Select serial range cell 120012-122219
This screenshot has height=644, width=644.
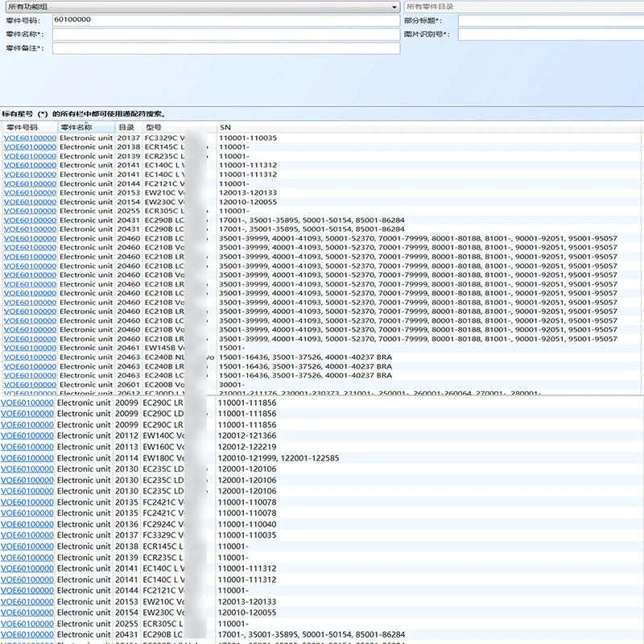247,447
